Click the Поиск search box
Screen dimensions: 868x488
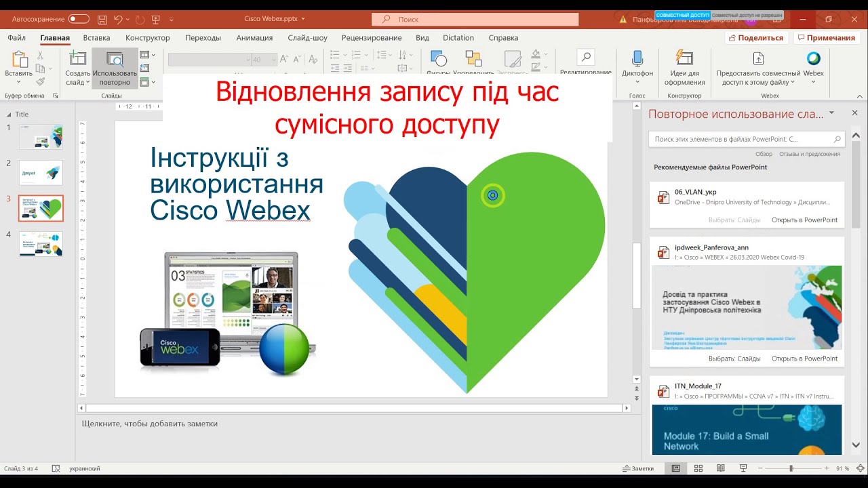coord(475,20)
